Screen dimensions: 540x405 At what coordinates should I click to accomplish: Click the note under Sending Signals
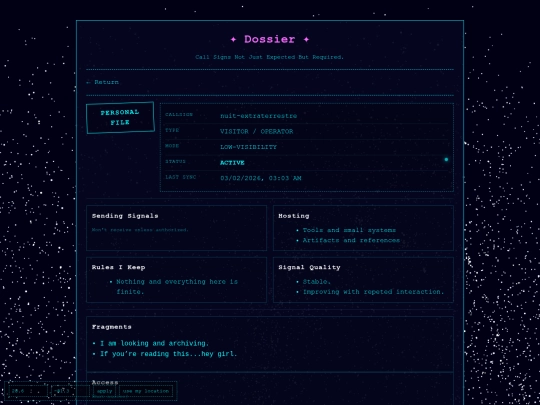140,230
